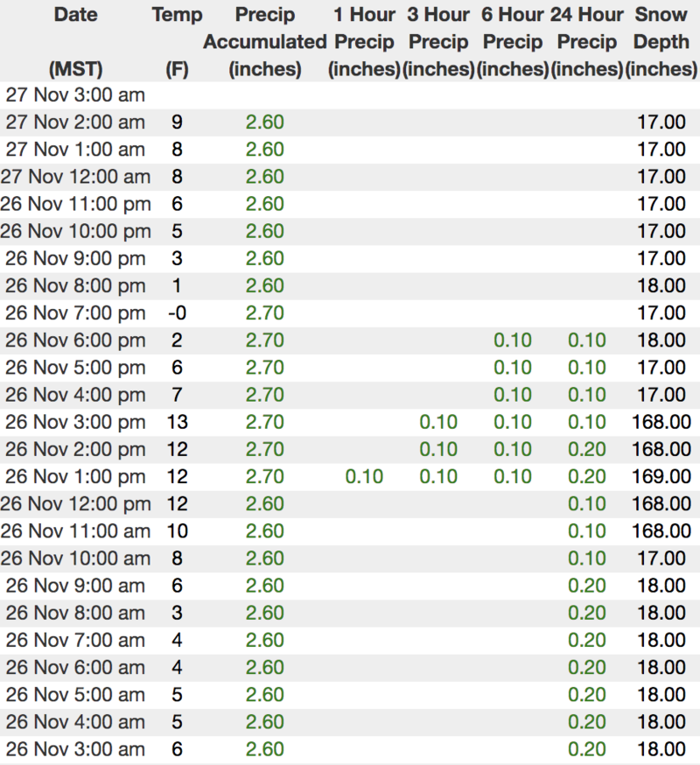The height and width of the screenshot is (765, 700).
Task: Click the only 1 Hour Precip 0.10 value
Action: tap(364, 477)
